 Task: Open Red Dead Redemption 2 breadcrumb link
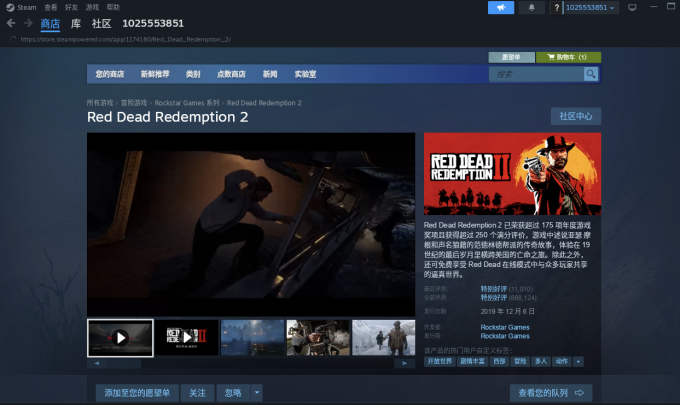[x=264, y=103]
